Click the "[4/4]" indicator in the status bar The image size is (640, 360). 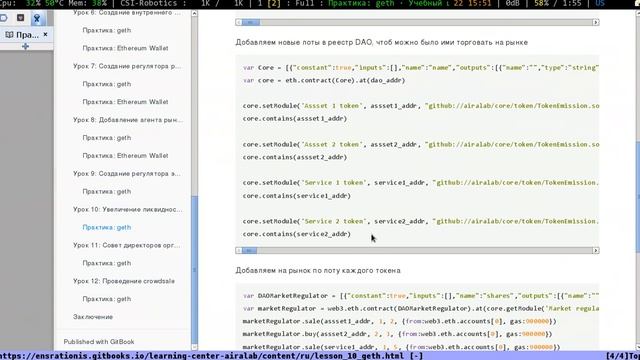(617, 356)
